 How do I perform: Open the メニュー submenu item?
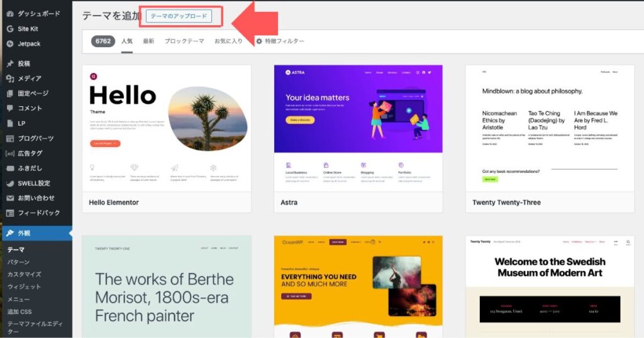(x=18, y=299)
